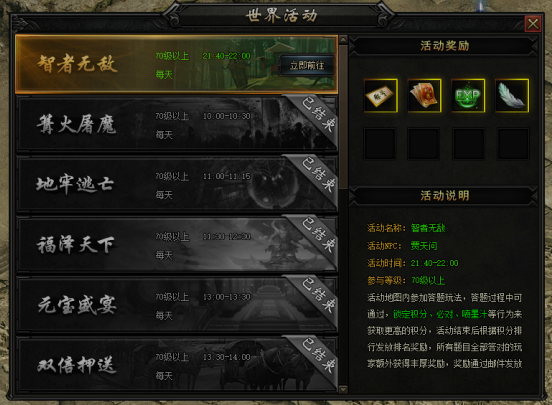Viewport: 552px width, 405px height.
Task: Click last empty reward slot
Action: point(513,144)
